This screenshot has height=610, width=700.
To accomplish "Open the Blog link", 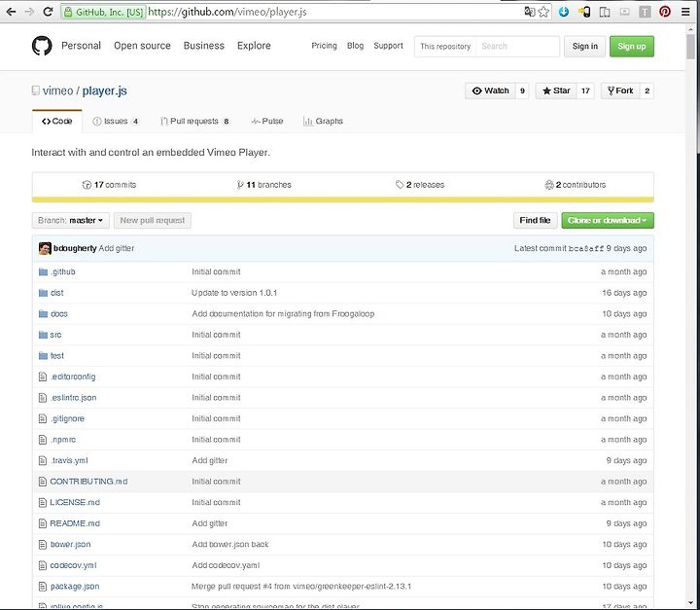I will [x=356, y=46].
